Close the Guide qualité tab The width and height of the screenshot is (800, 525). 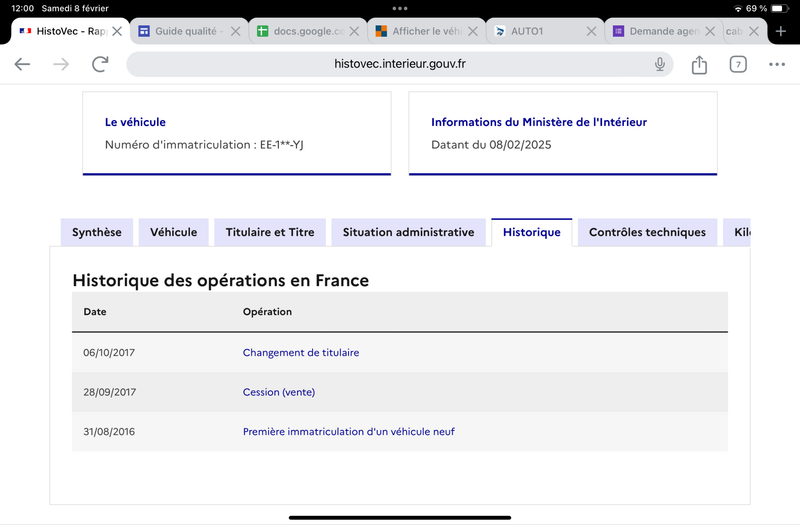235,31
